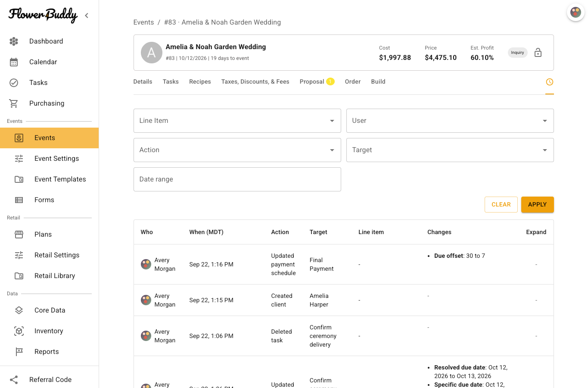Viewport: 588px width, 388px height.
Task: Open the history clock tab
Action: [x=550, y=82]
